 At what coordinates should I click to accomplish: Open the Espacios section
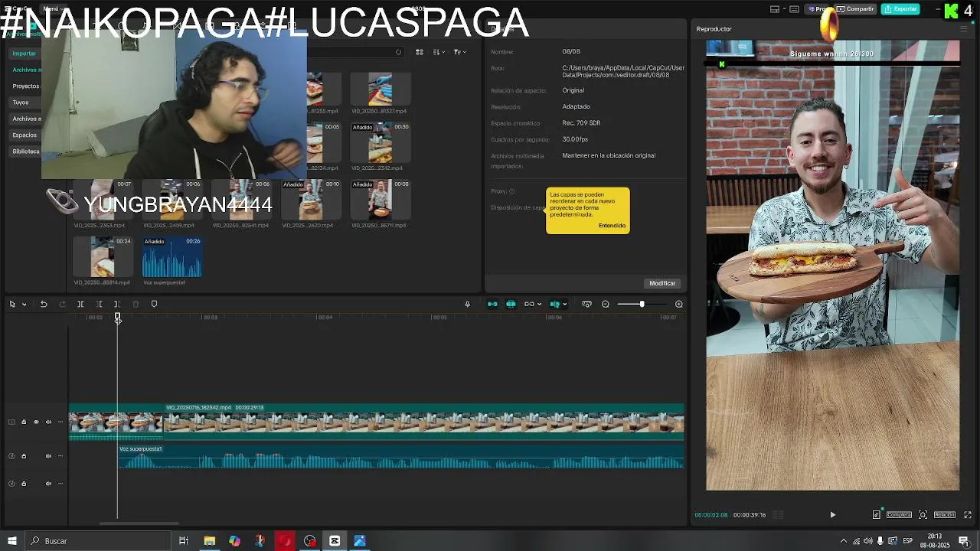click(24, 135)
